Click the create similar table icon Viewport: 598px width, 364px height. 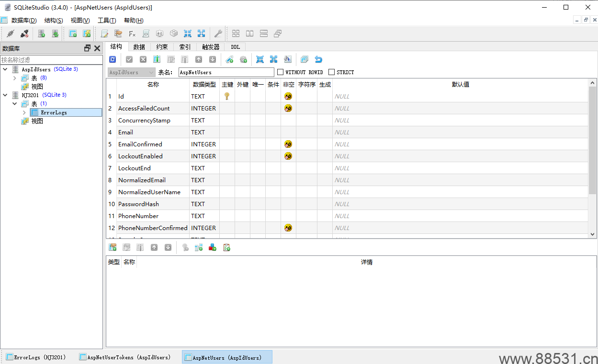coord(305,59)
